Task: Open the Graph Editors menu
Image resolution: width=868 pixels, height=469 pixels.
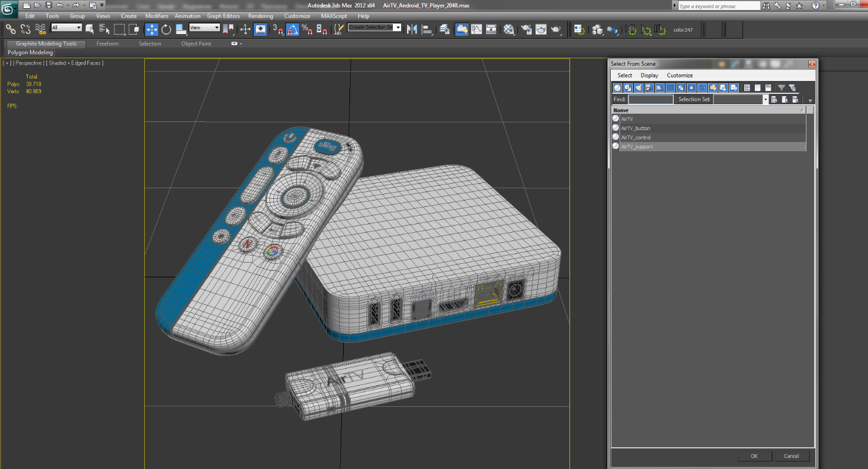Action: click(223, 16)
